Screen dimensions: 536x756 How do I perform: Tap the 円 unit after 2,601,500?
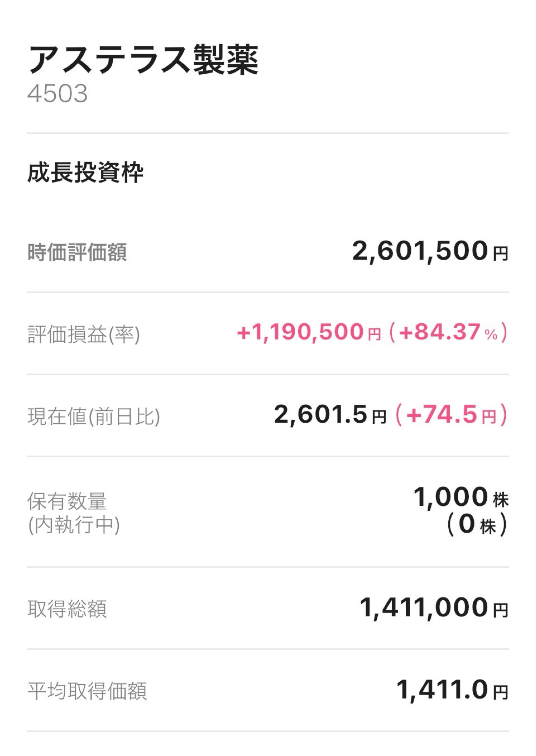tap(500, 254)
